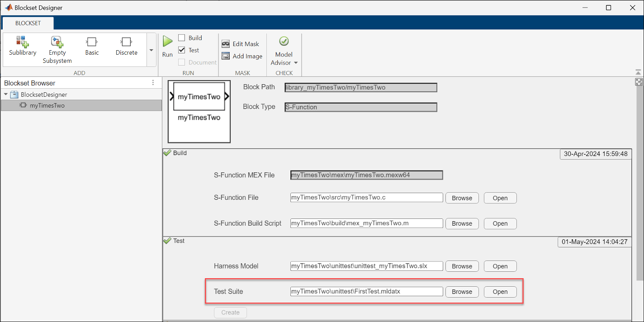Viewport: 644px width, 322px height.
Task: Open the S-Function File
Action: click(x=500, y=198)
